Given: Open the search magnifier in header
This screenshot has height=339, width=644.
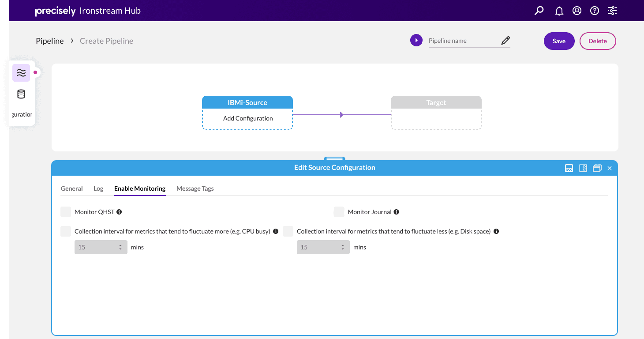Looking at the screenshot, I should (x=539, y=11).
